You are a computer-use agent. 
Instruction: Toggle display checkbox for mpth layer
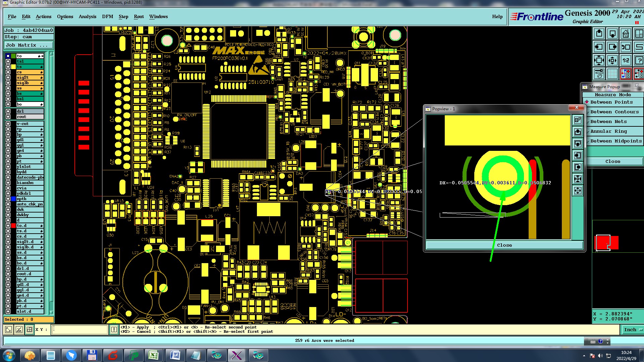(x=8, y=199)
